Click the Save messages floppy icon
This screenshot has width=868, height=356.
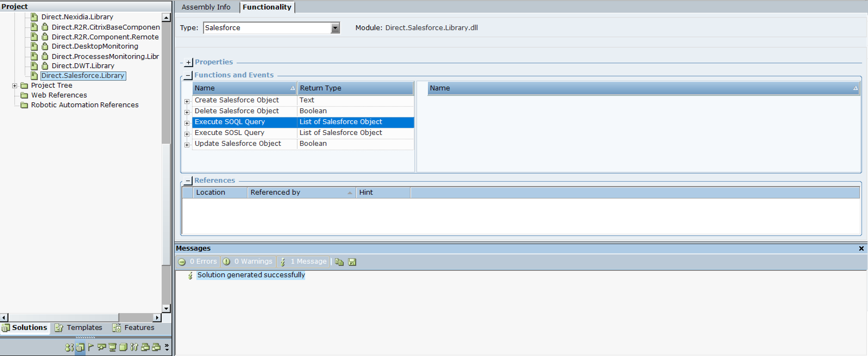point(352,262)
